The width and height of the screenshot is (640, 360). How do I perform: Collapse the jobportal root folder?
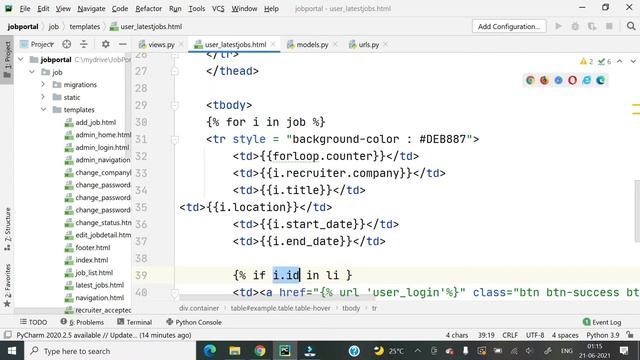[x=21, y=60]
